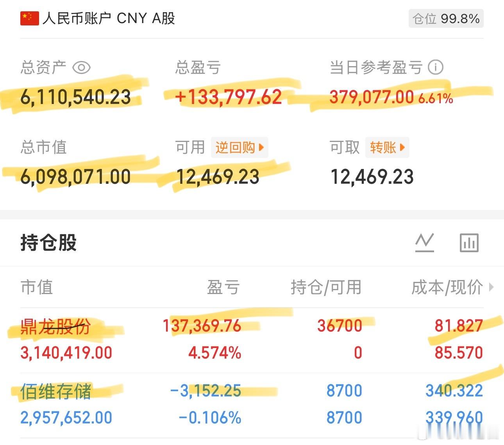Switch holdings to bar chart view
This screenshot has width=504, height=445.
pos(469,242)
